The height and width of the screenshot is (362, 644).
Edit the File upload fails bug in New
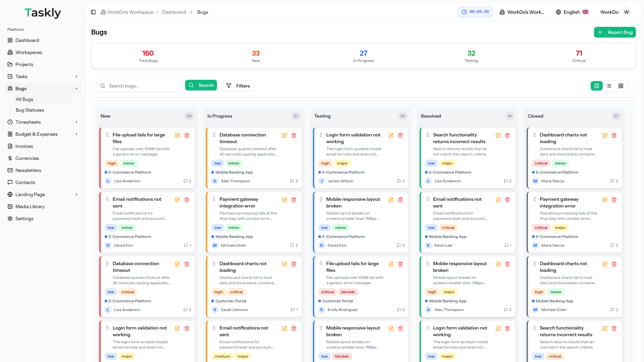tap(177, 135)
